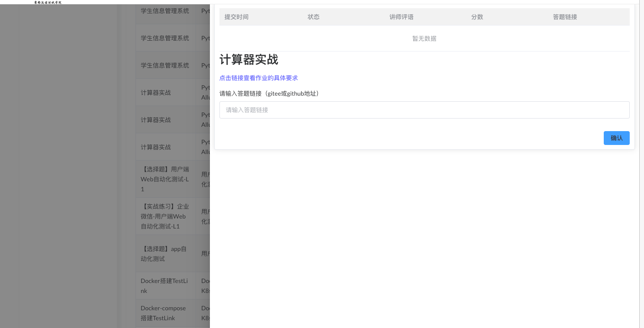The height and width of the screenshot is (328, 644).
Task: Click the 暂无数据 empty table placeholder
Action: (424, 39)
